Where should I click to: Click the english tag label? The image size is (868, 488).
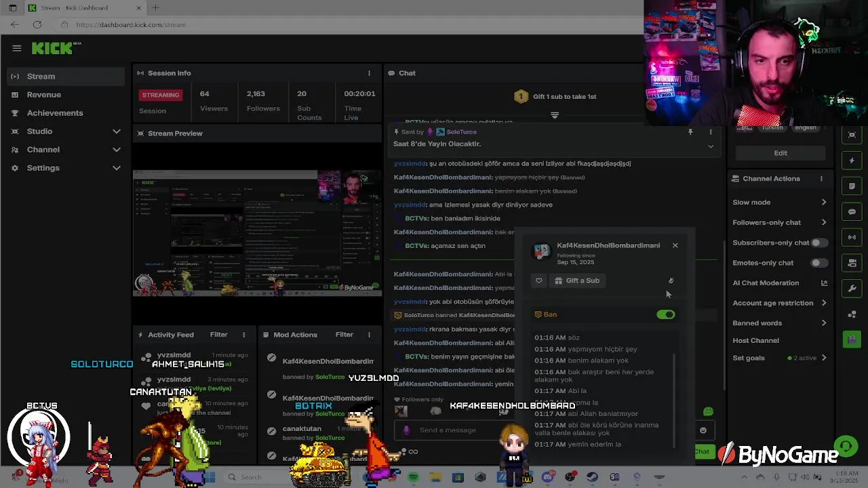(x=805, y=127)
